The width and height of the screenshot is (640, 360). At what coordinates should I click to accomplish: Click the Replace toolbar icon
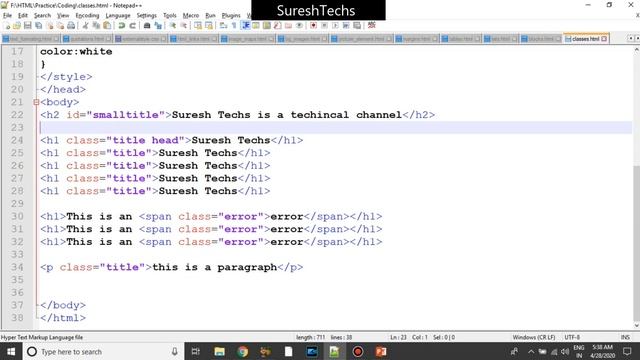click(x=158, y=26)
